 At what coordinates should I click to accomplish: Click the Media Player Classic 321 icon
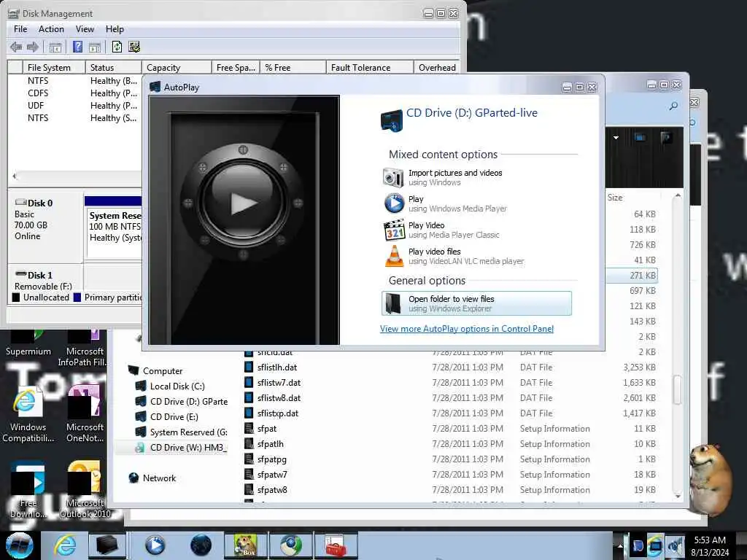click(x=394, y=230)
